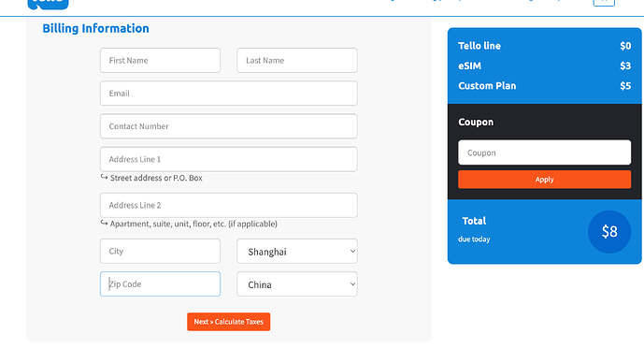
Task: Open the China country dropdown
Action: [x=297, y=283]
